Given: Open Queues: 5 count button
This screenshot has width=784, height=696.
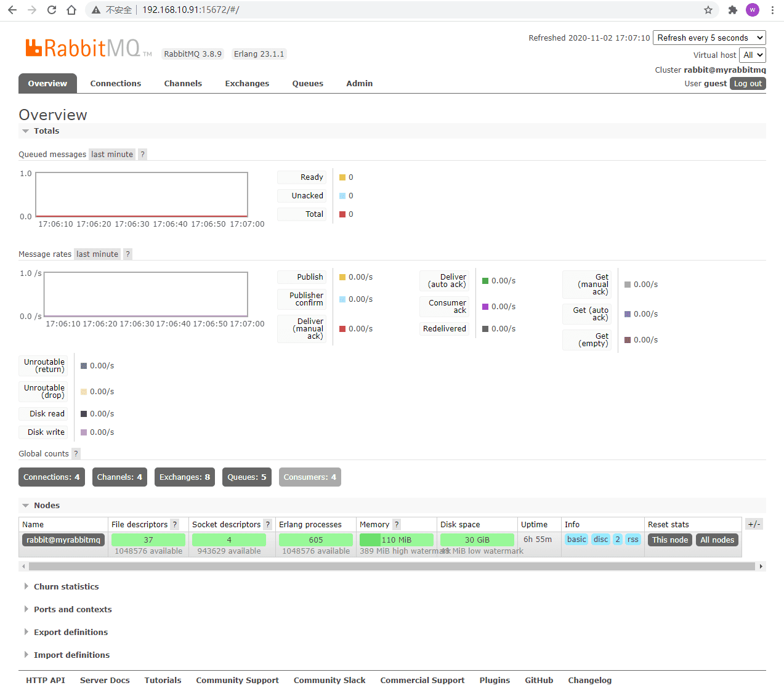Looking at the screenshot, I should tap(247, 477).
